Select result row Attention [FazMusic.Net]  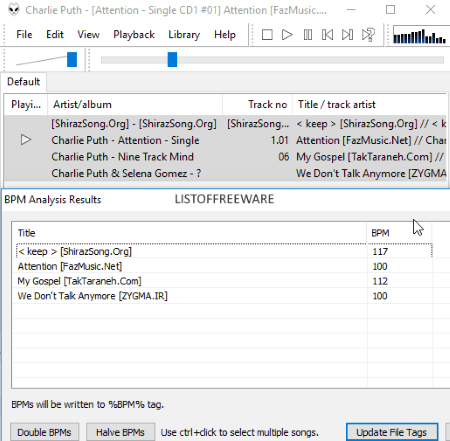coord(224,266)
